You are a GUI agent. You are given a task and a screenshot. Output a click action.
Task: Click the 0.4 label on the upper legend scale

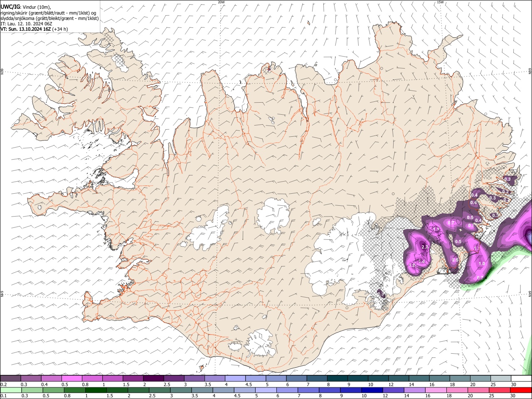[44, 384]
